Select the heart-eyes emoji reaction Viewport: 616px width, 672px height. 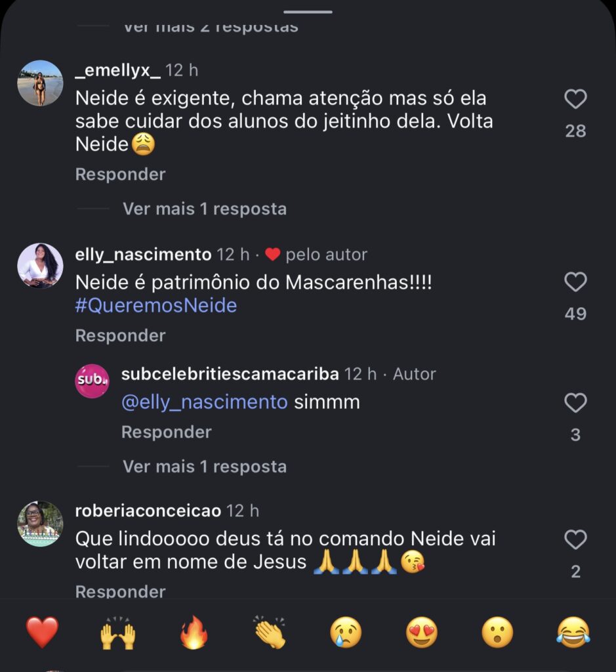click(422, 633)
